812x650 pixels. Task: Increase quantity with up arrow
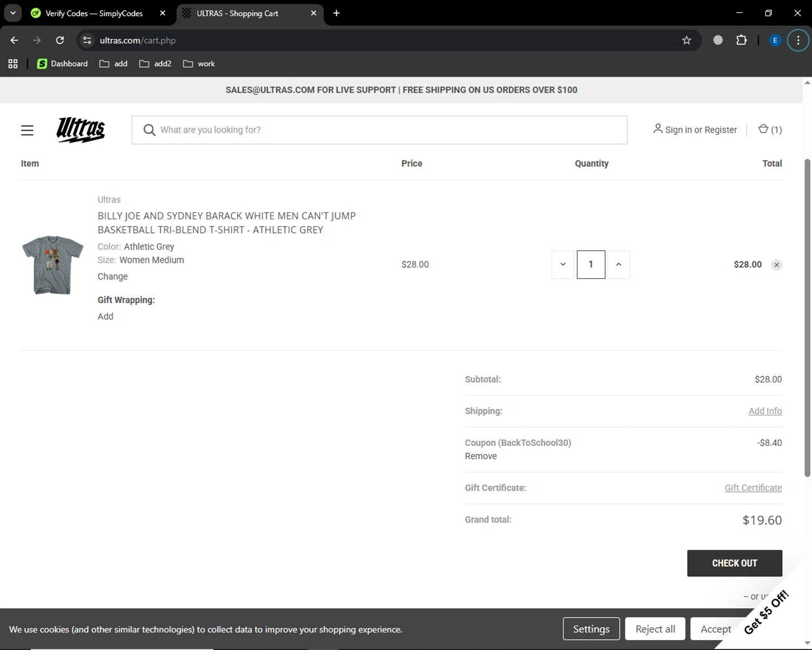(619, 264)
